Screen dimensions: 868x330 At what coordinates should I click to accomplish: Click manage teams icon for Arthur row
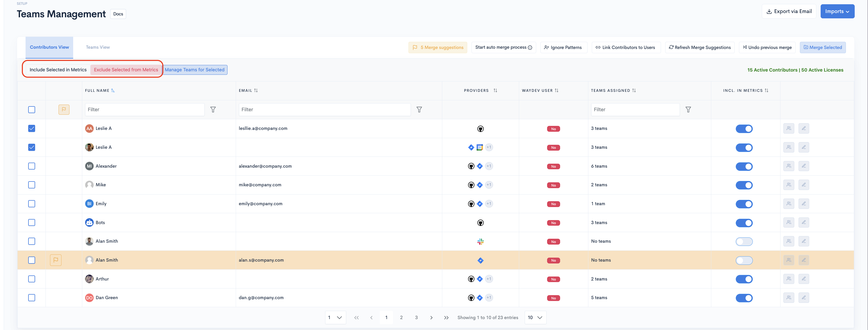tap(789, 279)
